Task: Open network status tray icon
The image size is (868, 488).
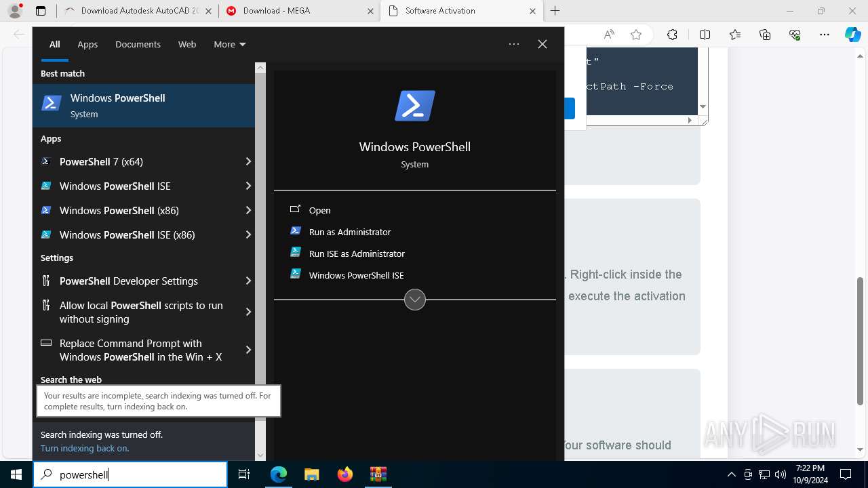Action: click(764, 474)
